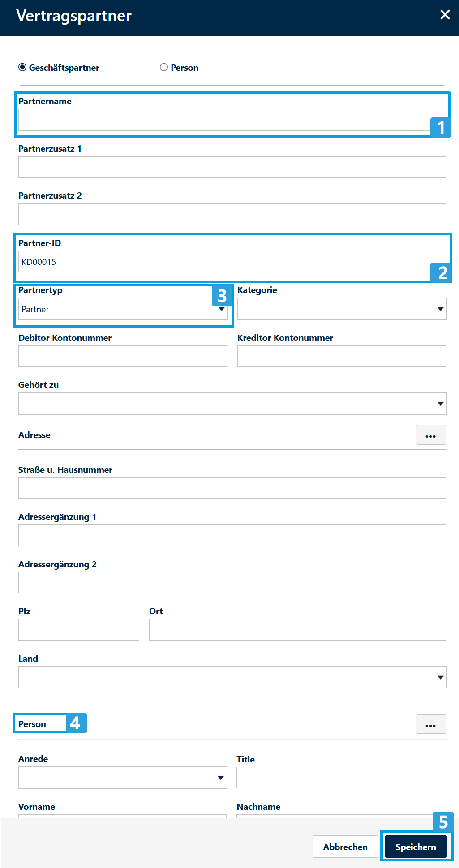Click the Adresse ellipsis button

coord(431,435)
